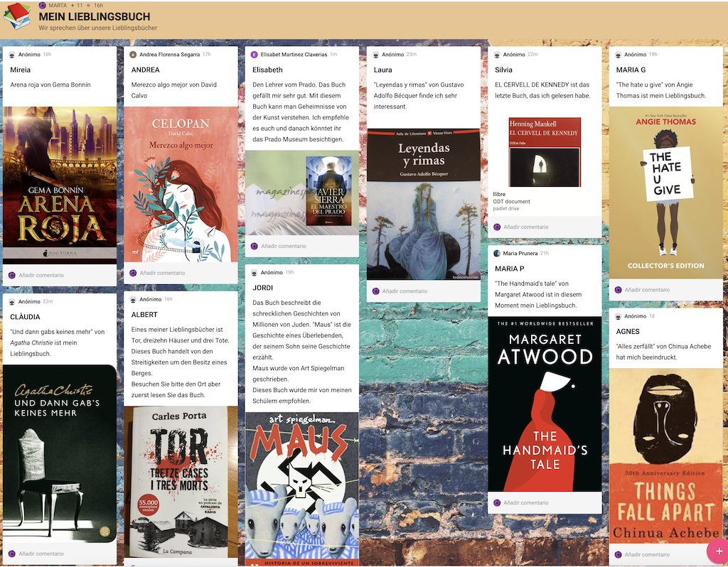The height and width of the screenshot is (567, 728).
Task: Click MARTA's avatar in the board header
Action: (42, 5)
